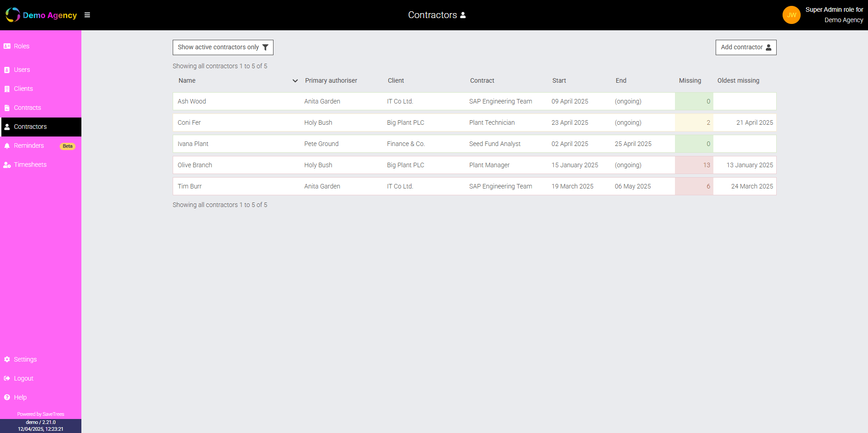Sort by the Client column header

click(x=396, y=80)
